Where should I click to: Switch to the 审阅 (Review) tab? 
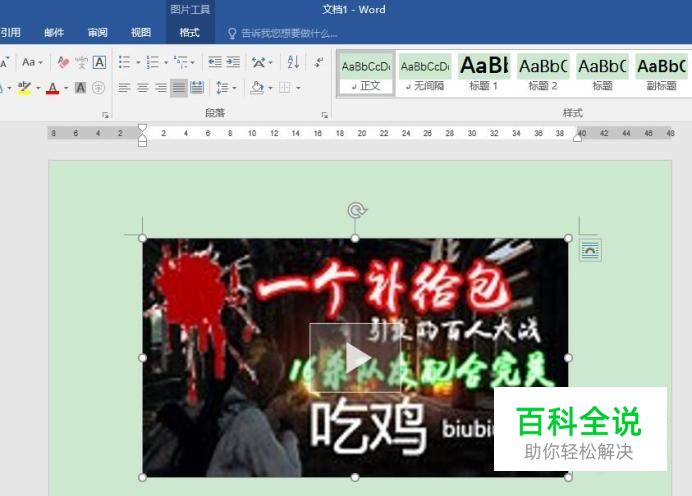click(98, 32)
